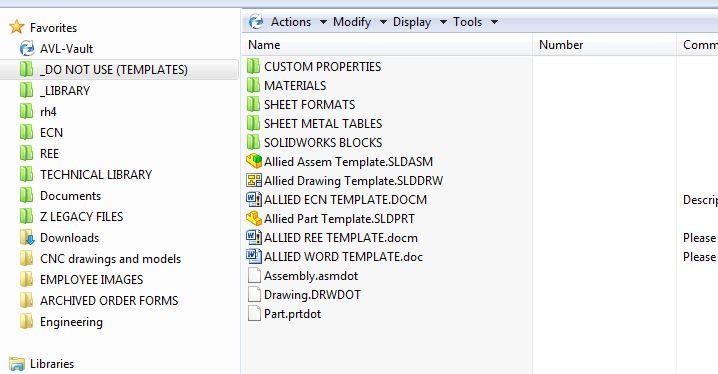Screen dimensions: 718x374
Task: Click the SHEET FORMATS folder icon
Action: tap(253, 104)
